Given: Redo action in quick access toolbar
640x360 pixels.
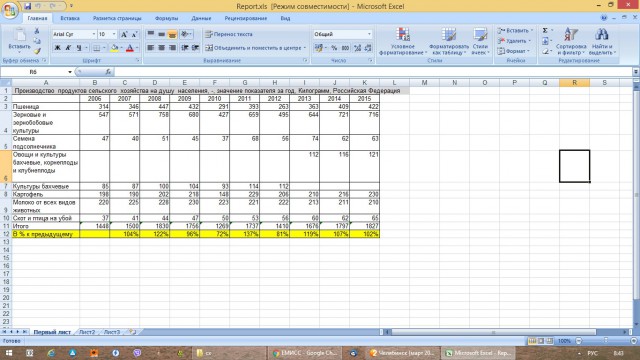Looking at the screenshot, I should point(52,6).
